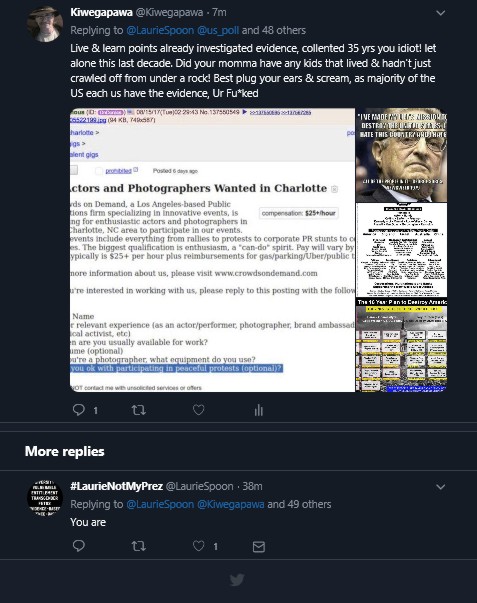Send 'You are' tweet via envelope icon

point(259,546)
